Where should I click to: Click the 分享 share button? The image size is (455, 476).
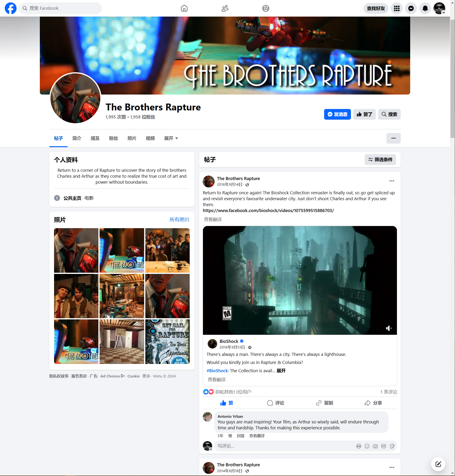tap(373, 403)
